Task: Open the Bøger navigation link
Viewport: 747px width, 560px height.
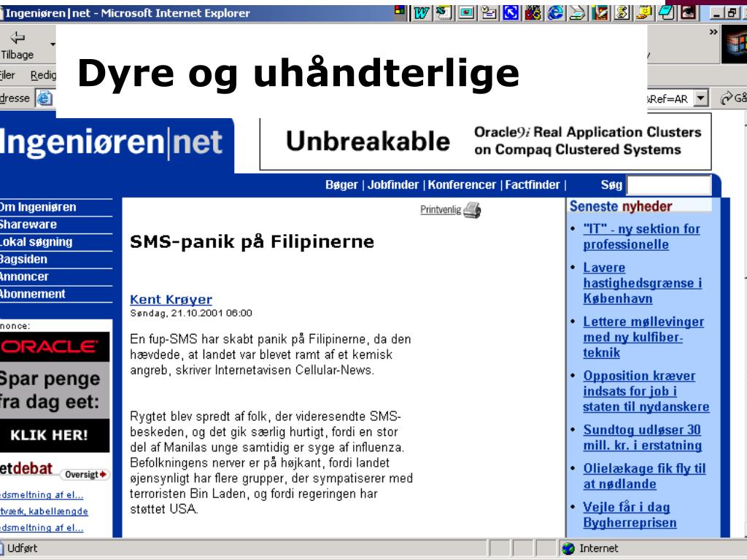Action: (x=341, y=184)
